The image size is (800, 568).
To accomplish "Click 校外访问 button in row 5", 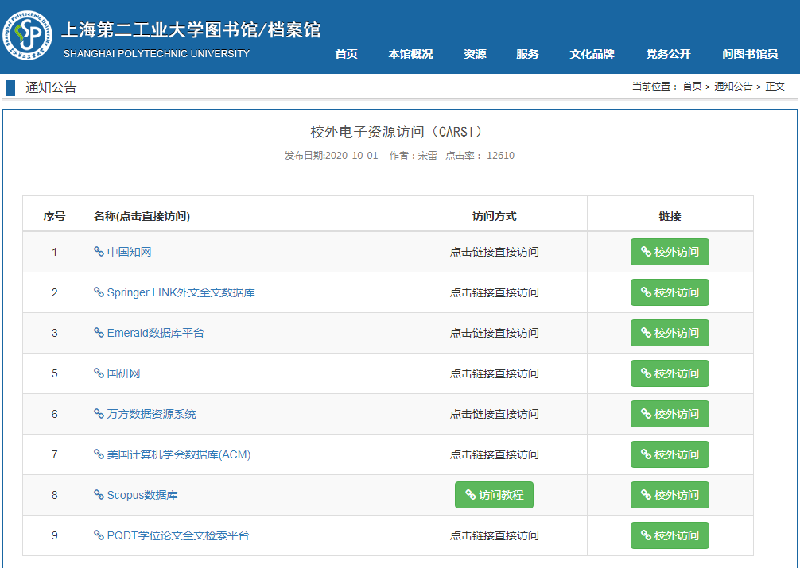I will (669, 373).
